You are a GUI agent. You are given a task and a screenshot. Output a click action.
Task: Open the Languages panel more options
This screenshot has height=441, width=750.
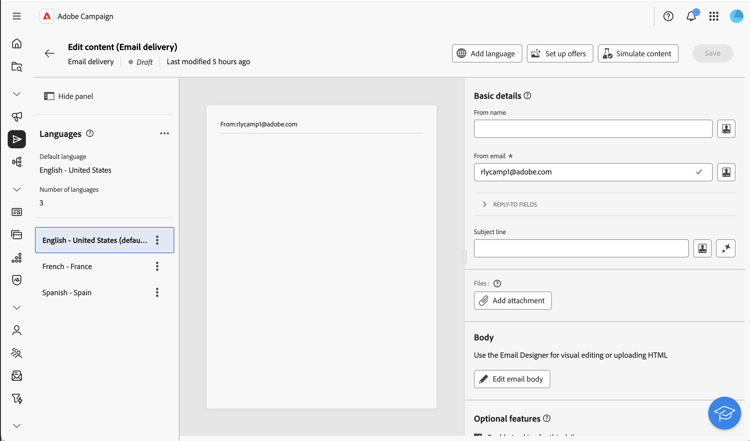tap(164, 134)
